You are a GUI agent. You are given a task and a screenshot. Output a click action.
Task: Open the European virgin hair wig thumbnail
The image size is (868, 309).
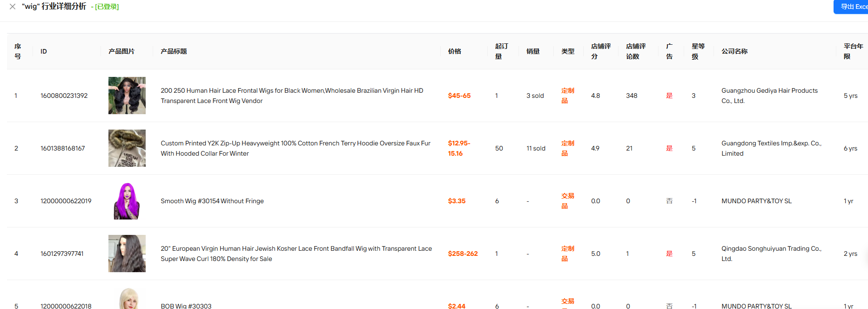pos(127,254)
